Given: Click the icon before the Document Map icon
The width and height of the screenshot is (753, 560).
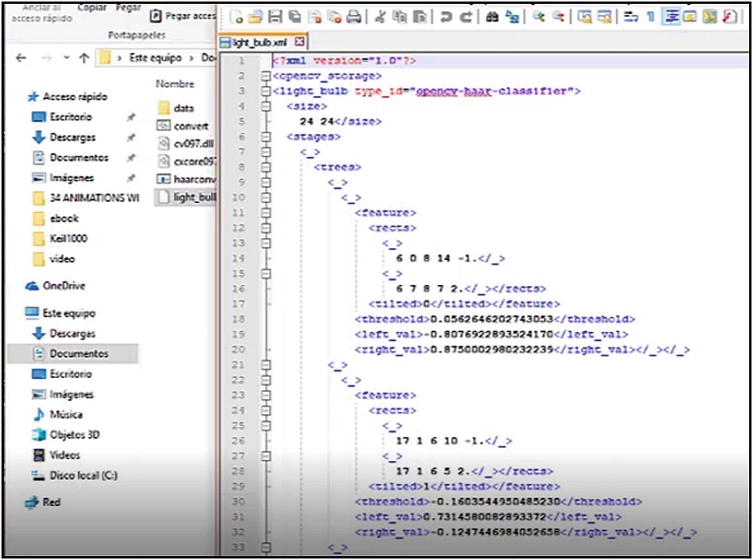Looking at the screenshot, I should click(690, 17).
